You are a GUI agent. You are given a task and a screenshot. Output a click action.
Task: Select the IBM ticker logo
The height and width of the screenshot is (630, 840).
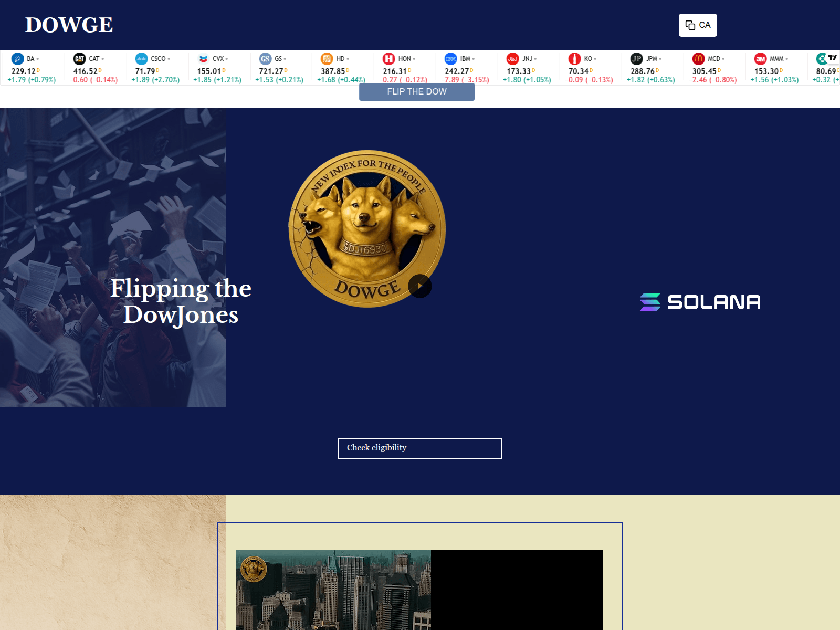450,58
